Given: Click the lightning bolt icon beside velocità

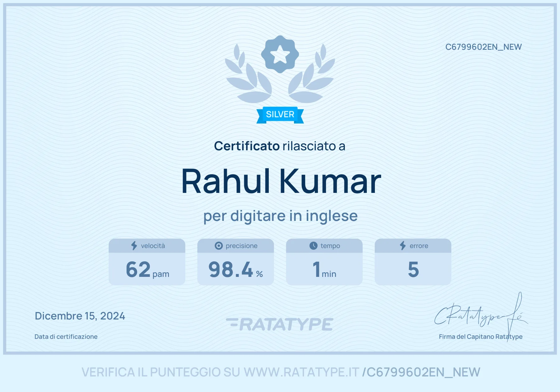Looking at the screenshot, I should (x=134, y=246).
